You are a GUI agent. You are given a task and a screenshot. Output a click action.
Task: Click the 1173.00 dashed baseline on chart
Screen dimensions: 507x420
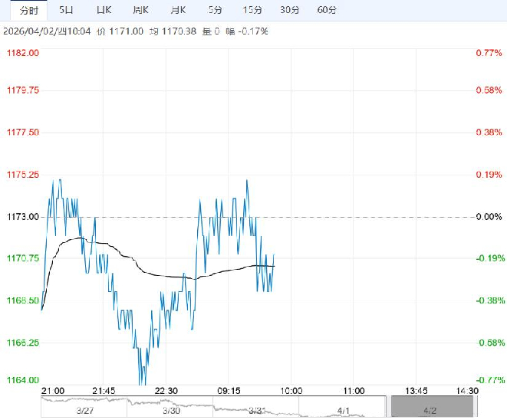345,217
